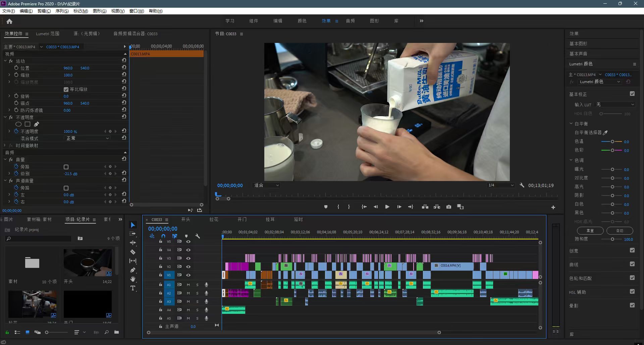
Task: Step forward one frame in program monitor
Action: point(399,207)
